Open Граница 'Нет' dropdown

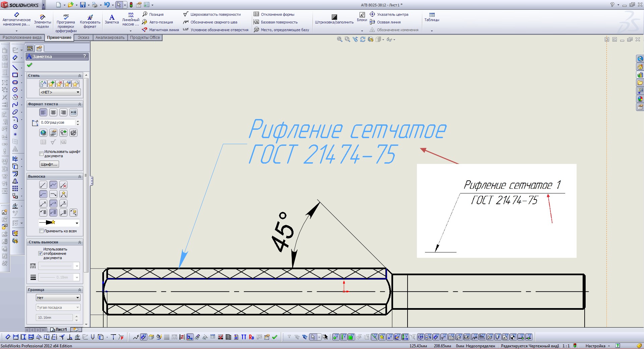click(x=58, y=298)
